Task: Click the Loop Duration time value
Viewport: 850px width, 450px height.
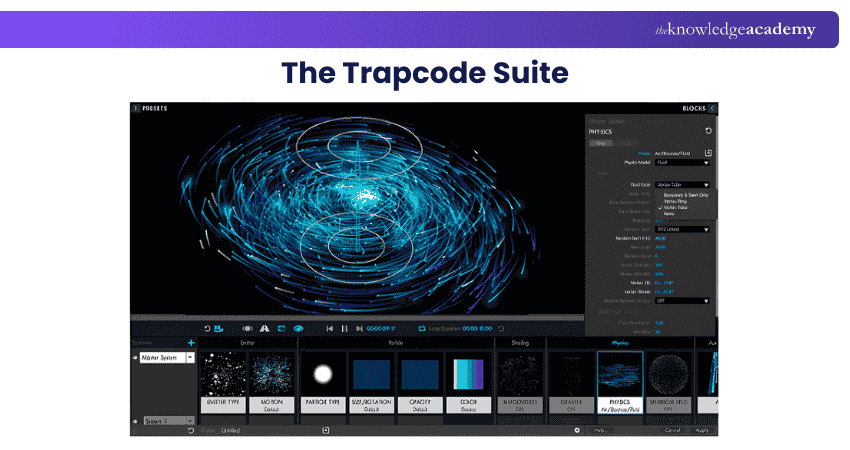Action: [477, 329]
